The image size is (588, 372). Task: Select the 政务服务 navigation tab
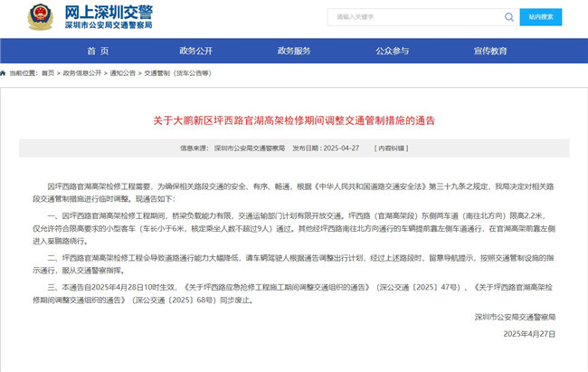pos(294,51)
